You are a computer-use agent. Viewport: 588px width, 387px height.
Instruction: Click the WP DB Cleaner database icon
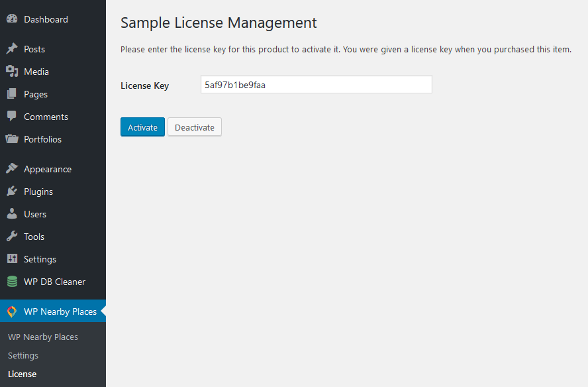pos(12,282)
